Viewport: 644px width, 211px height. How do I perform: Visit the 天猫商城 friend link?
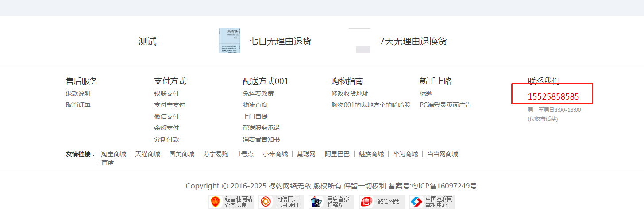click(148, 154)
